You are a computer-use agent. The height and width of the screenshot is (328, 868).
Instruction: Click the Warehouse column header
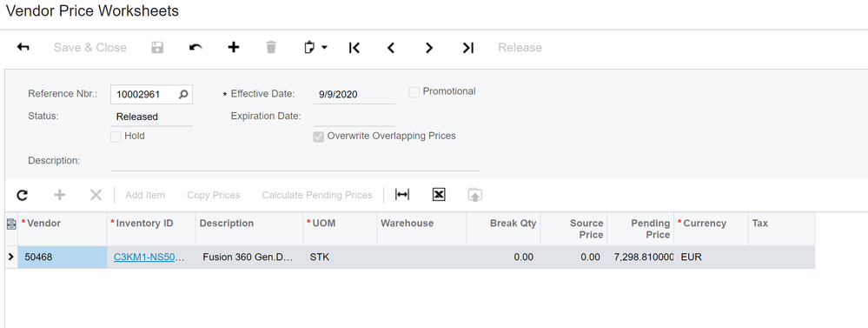(x=421, y=229)
